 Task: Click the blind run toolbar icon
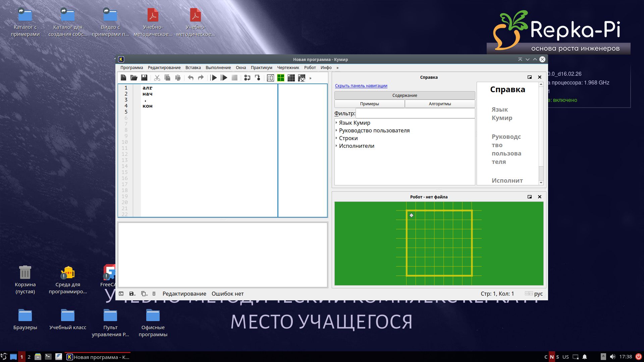pyautogui.click(x=224, y=78)
